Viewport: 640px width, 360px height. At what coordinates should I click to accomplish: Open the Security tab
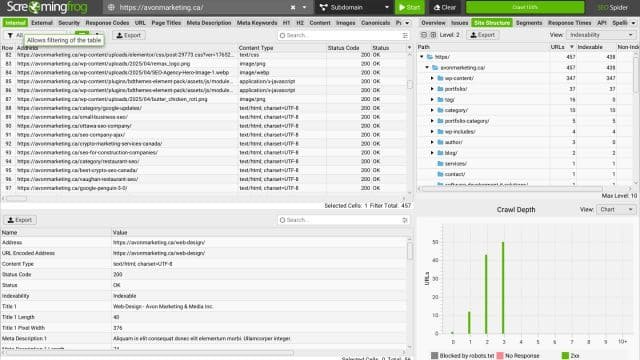coord(69,23)
